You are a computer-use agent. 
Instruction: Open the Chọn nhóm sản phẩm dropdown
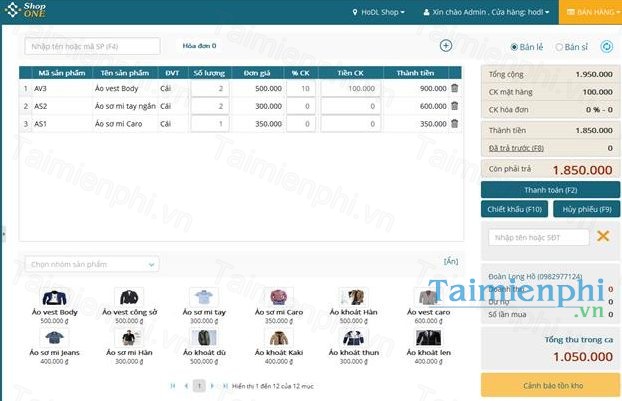coord(91,264)
